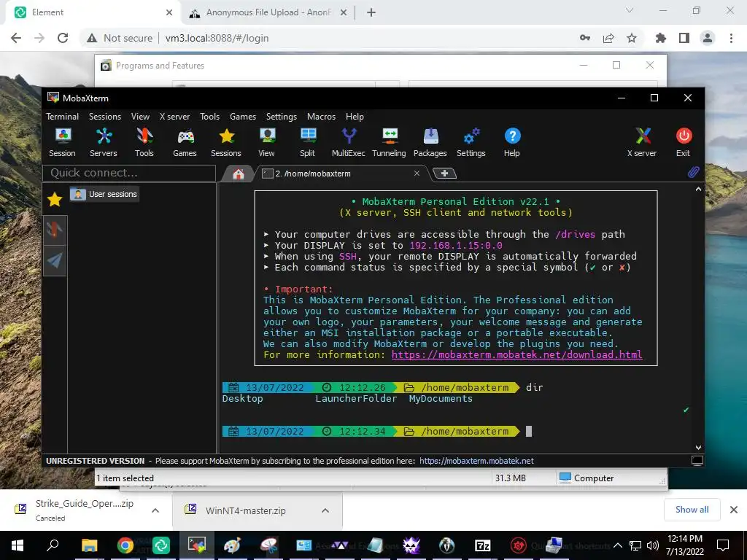Switch to the Element browser tab

[x=93, y=12]
